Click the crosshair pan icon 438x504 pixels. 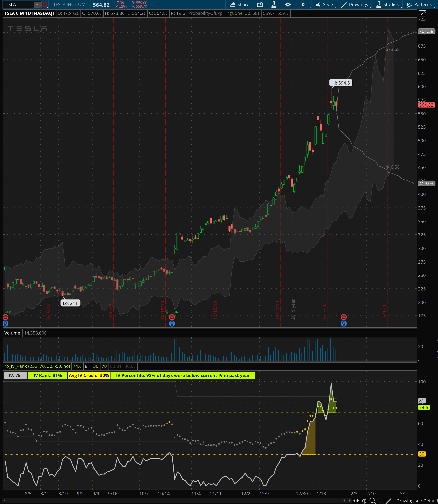coord(364,501)
